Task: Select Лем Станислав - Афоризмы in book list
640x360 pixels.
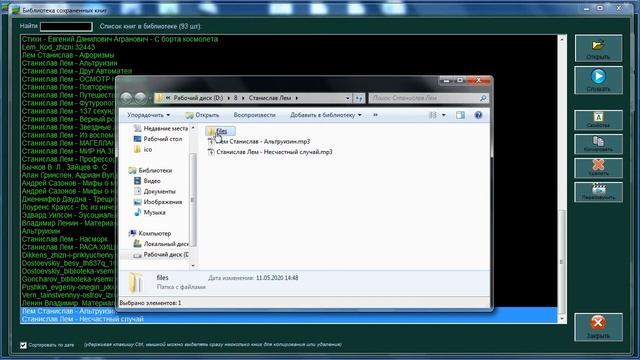Action: point(68,55)
